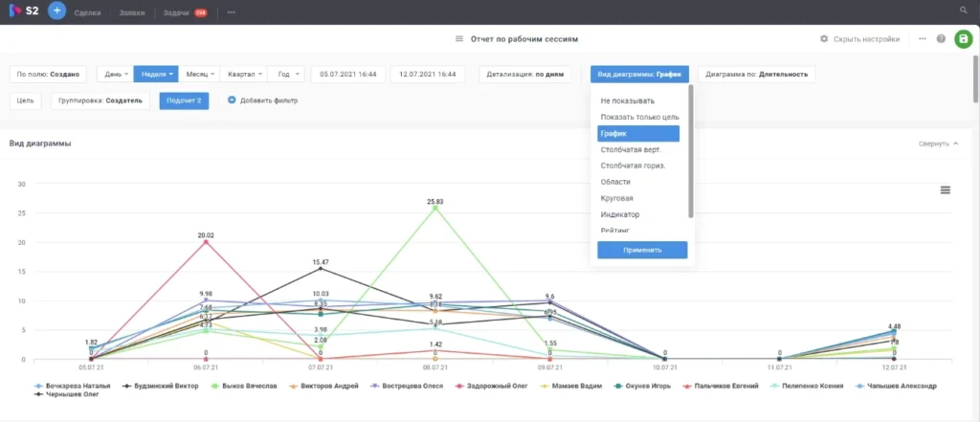Click the green save report icon
980x422 pixels.
click(963, 39)
